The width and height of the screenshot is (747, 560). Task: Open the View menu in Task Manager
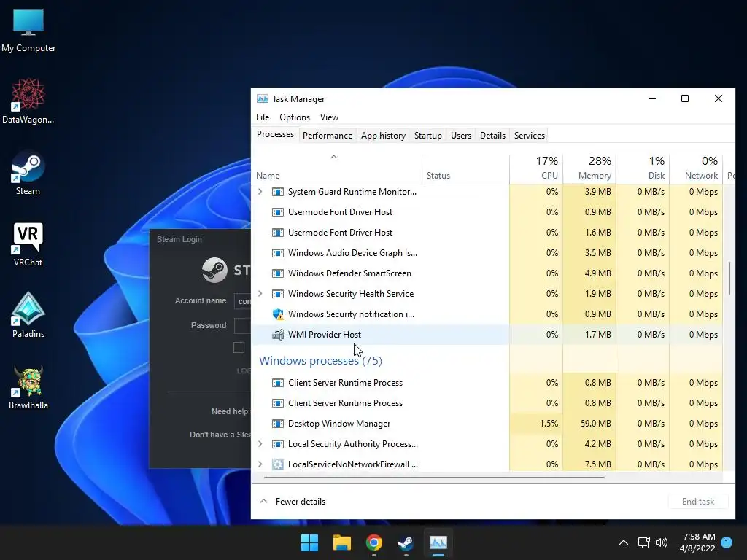pos(329,117)
